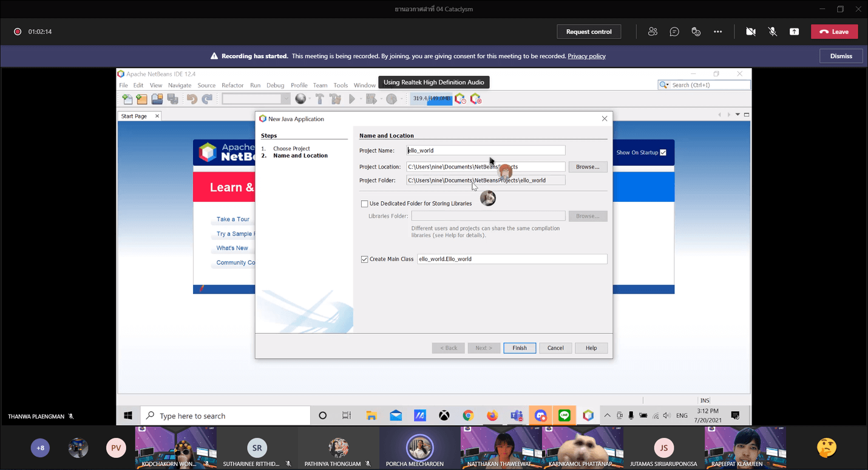Click the Help button in dialog
Viewport: 868px width, 470px height.
591,348
